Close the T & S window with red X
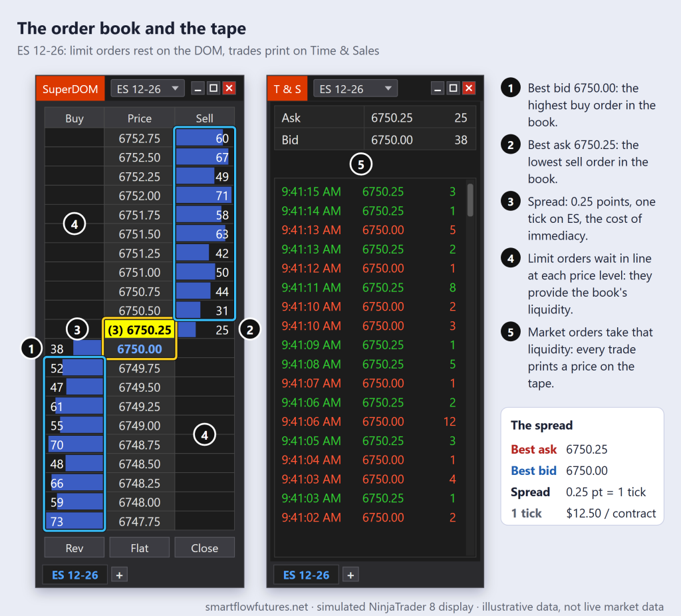Screen dimensions: 681x616 coord(469,88)
